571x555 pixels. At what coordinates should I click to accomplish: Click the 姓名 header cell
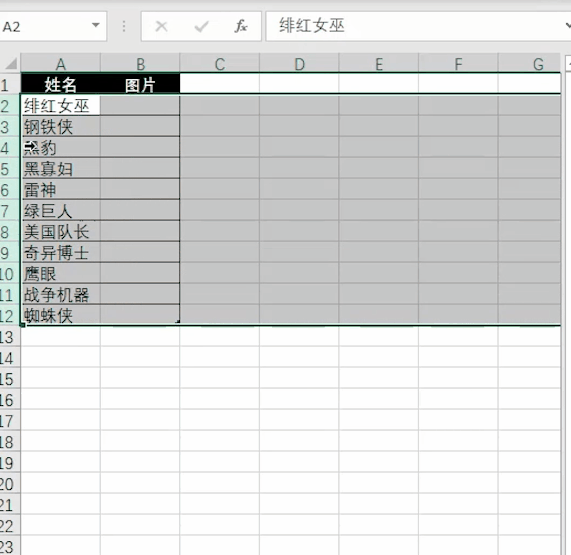60,84
